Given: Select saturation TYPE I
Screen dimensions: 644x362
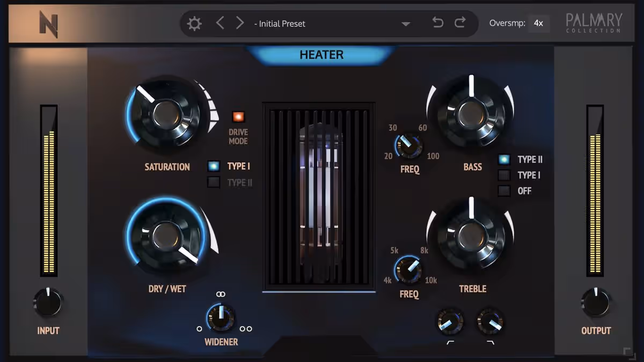Looking at the screenshot, I should pyautogui.click(x=214, y=166).
